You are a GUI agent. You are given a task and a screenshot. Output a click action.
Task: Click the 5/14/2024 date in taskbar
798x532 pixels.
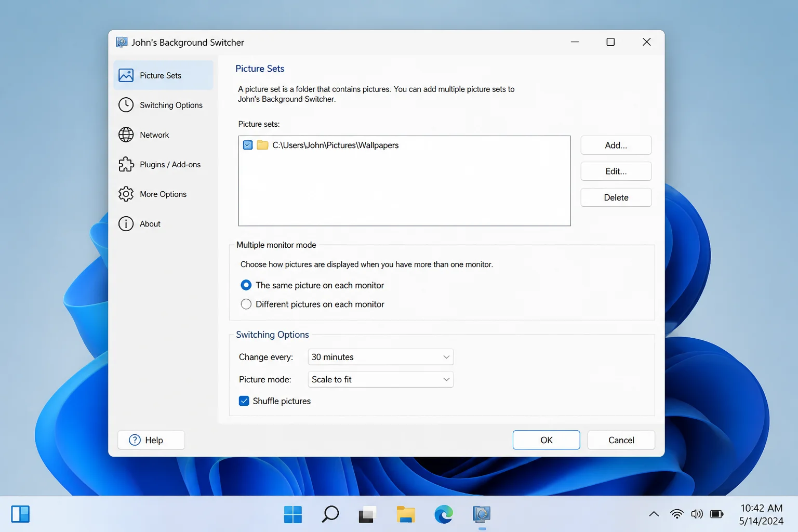click(762, 521)
